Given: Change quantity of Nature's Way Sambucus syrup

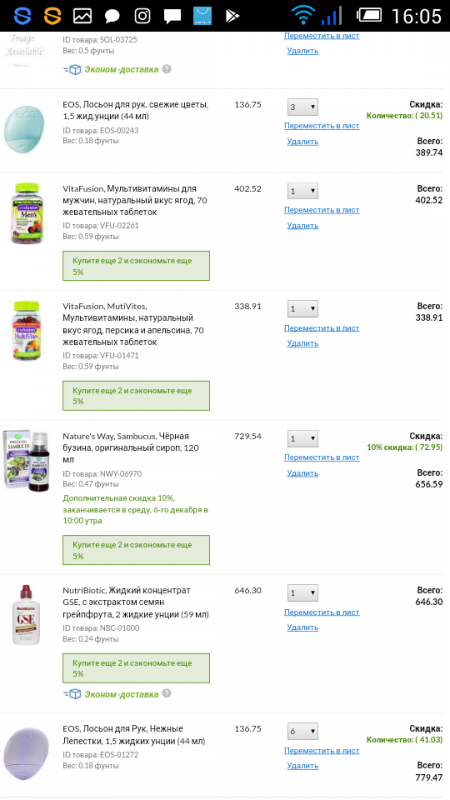Looking at the screenshot, I should [303, 439].
